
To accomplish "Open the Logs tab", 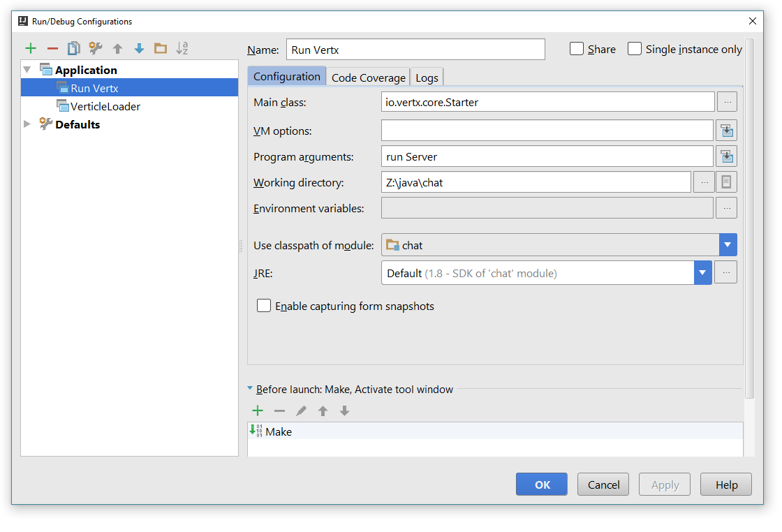I will pyautogui.click(x=427, y=77).
